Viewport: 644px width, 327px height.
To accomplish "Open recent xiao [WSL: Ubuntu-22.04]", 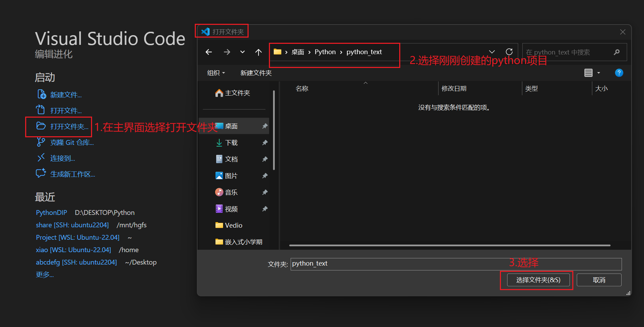I will 73,250.
